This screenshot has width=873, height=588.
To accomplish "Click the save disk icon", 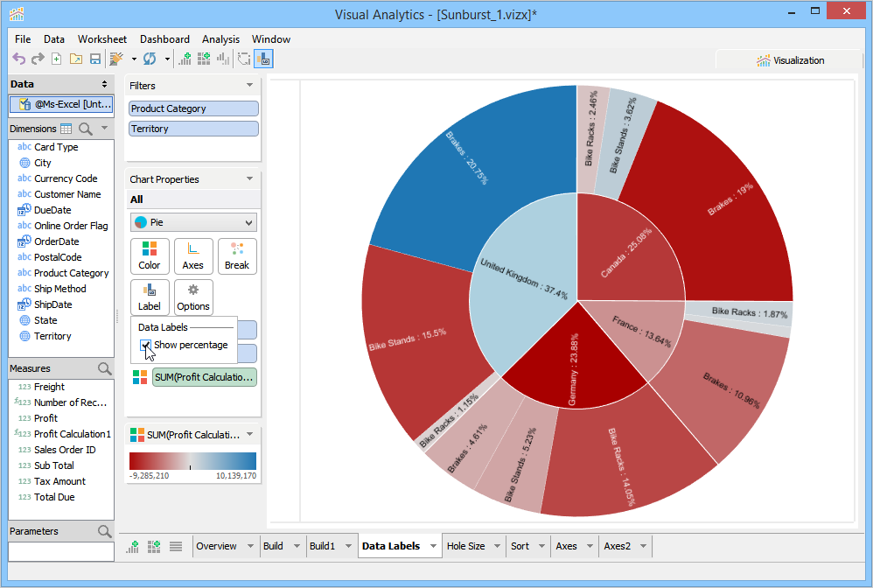I will [x=95, y=59].
